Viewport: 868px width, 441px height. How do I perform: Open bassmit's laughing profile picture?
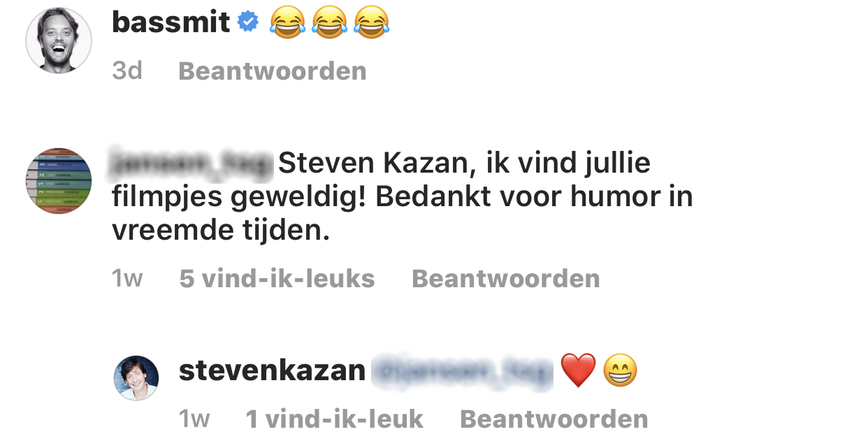(x=59, y=41)
